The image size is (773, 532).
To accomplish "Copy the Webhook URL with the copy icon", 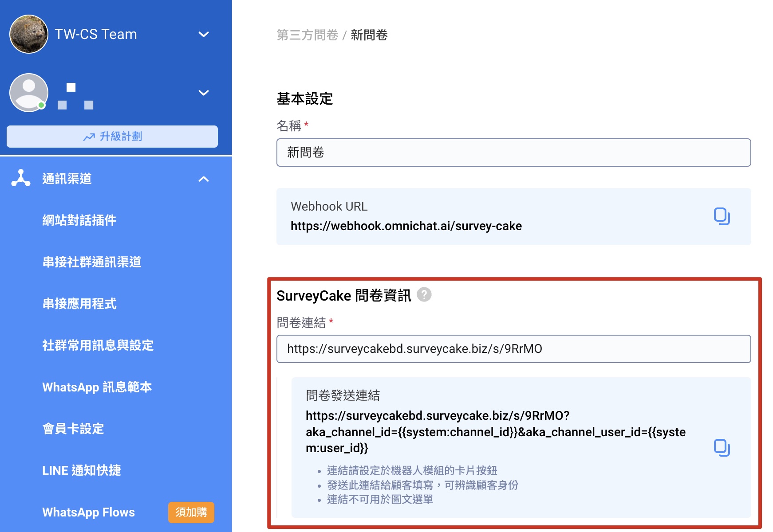I will click(722, 216).
